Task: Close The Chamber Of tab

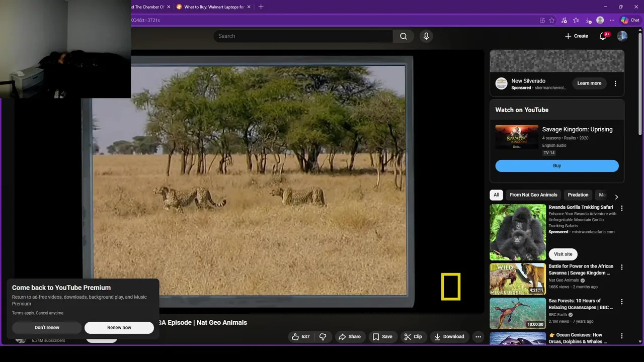Action: pos(169,7)
